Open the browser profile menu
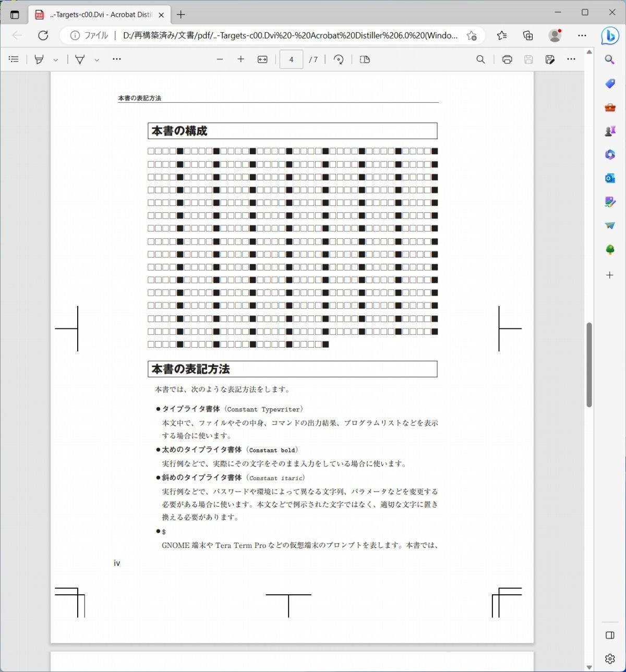The image size is (626, 672). point(555,35)
